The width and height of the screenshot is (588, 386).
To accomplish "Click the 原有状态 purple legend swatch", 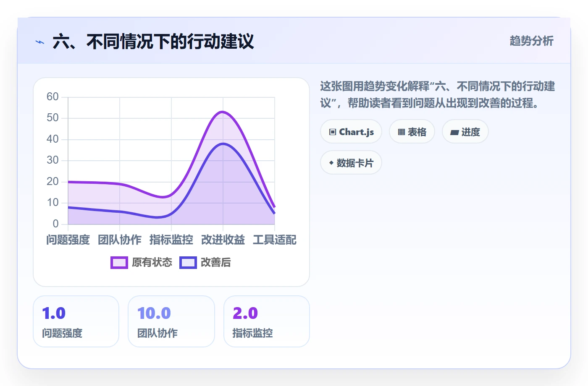I will tap(119, 263).
